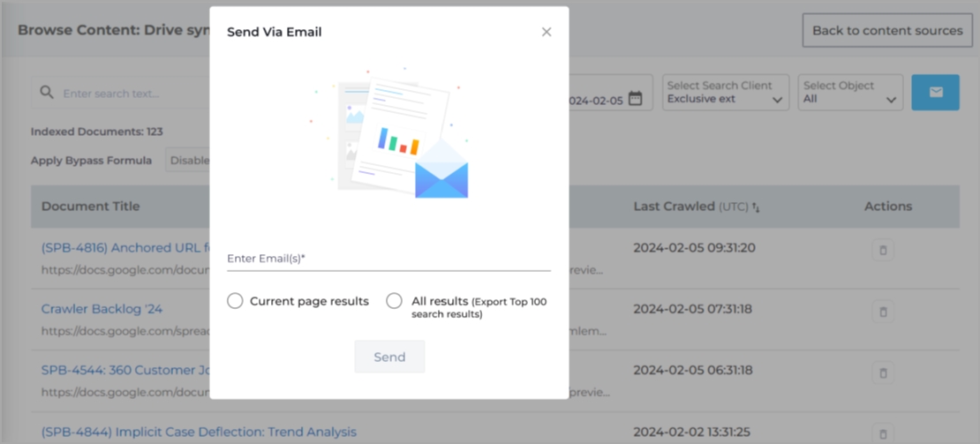
Task: Open the Apply Bypass Formula dropdown
Action: point(187,161)
